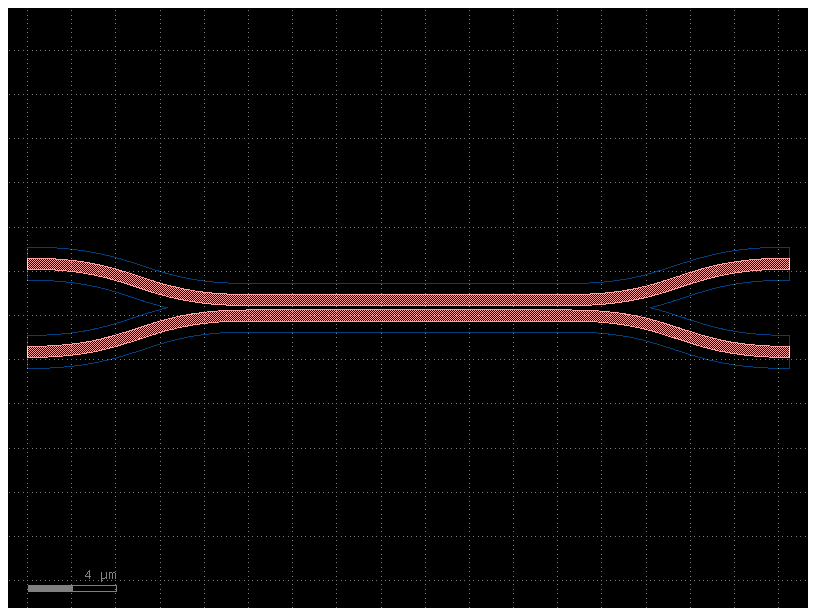Click the filled gray half of the scale bar
Image resolution: width=816 pixels, height=616 pixels.
[x=48, y=589]
